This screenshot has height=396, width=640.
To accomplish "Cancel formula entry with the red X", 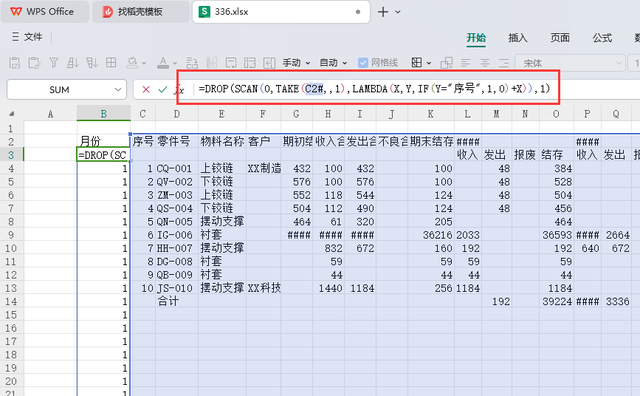I will pyautogui.click(x=146, y=89).
